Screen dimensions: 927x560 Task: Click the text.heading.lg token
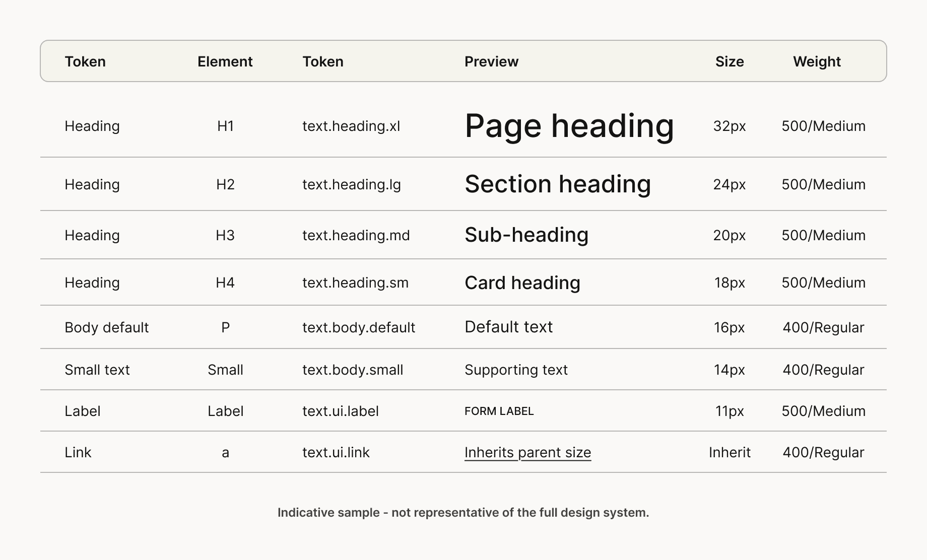tap(352, 184)
